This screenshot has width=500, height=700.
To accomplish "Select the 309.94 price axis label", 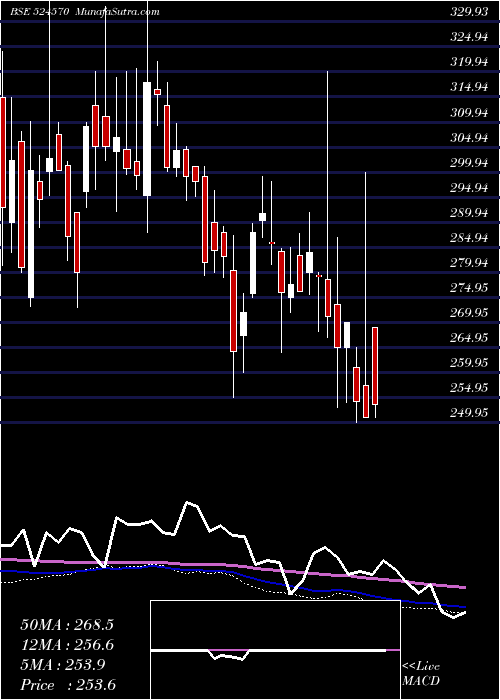I will pyautogui.click(x=469, y=113).
